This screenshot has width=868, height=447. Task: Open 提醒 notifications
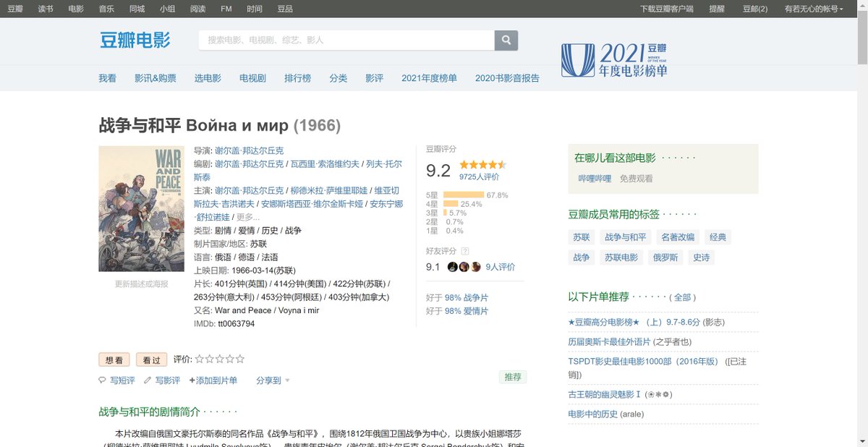click(717, 9)
